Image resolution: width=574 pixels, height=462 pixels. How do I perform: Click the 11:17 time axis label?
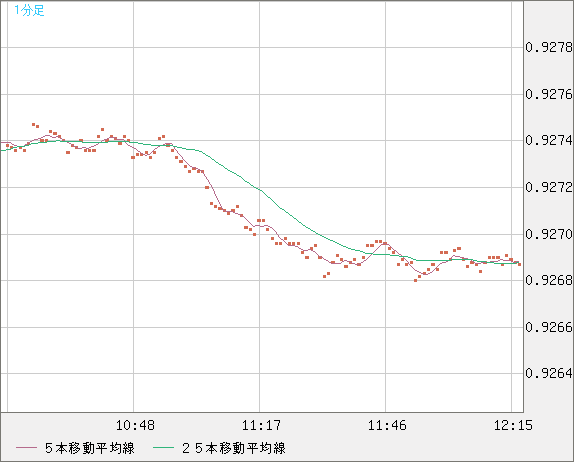pyautogui.click(x=261, y=425)
